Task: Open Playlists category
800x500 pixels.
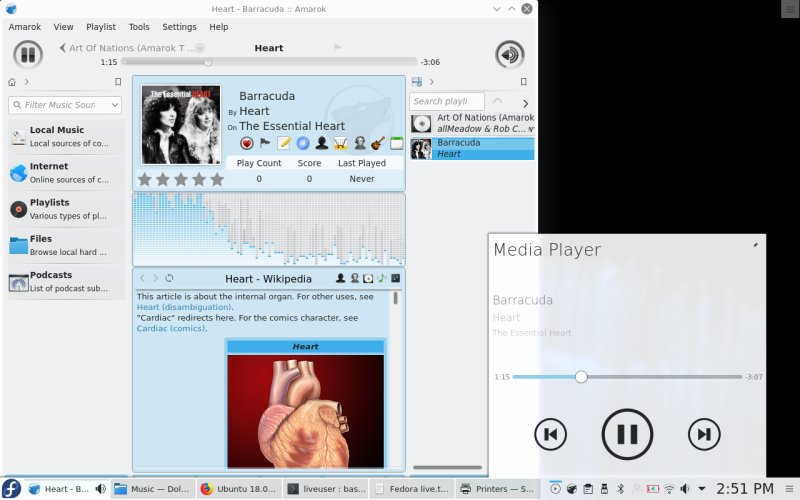Action: (x=66, y=209)
